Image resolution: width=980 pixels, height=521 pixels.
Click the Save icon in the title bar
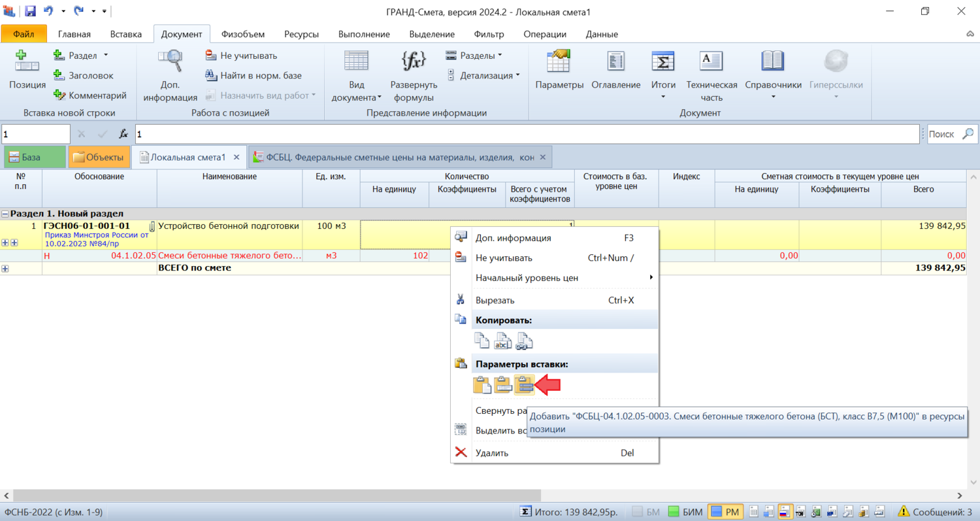30,11
